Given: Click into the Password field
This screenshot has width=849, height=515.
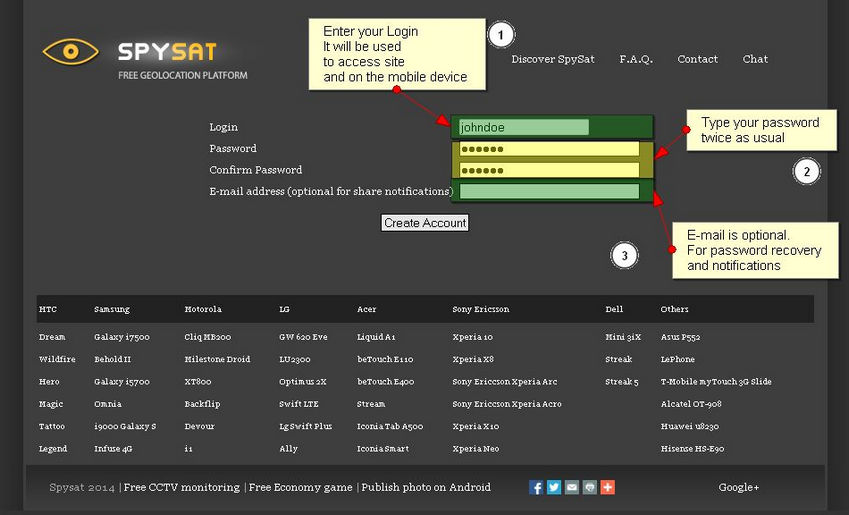Looking at the screenshot, I should pos(548,149).
